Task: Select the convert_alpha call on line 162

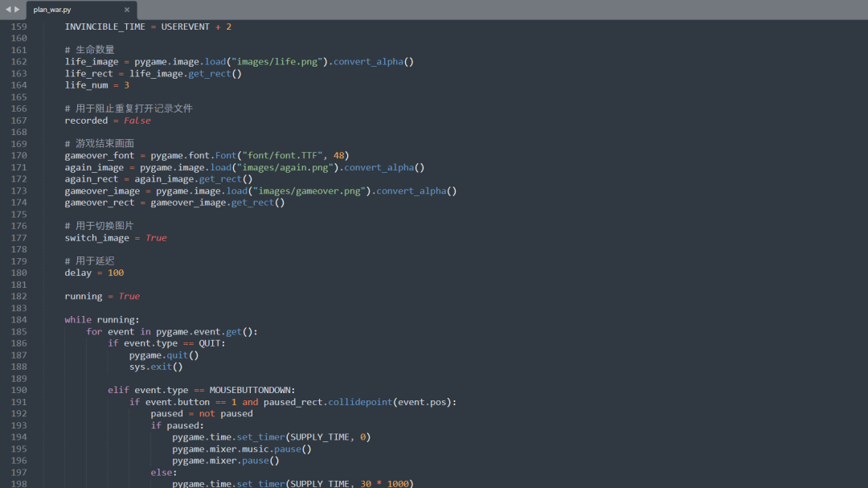Action: (x=368, y=61)
